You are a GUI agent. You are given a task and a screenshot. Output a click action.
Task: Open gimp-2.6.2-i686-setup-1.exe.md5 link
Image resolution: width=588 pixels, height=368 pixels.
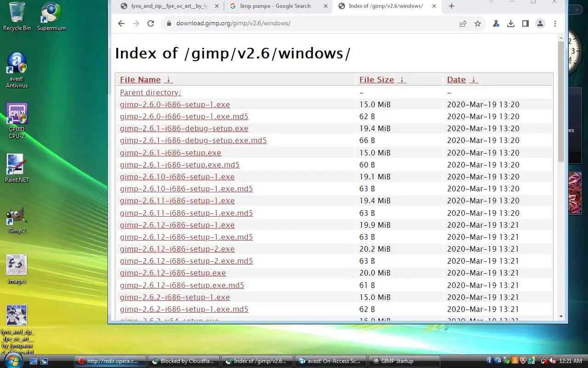click(184, 309)
